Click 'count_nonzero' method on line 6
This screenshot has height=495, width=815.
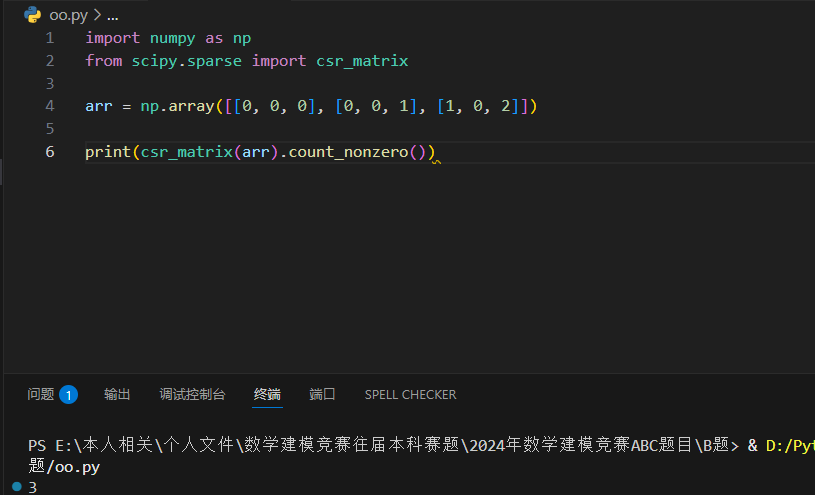(348, 152)
